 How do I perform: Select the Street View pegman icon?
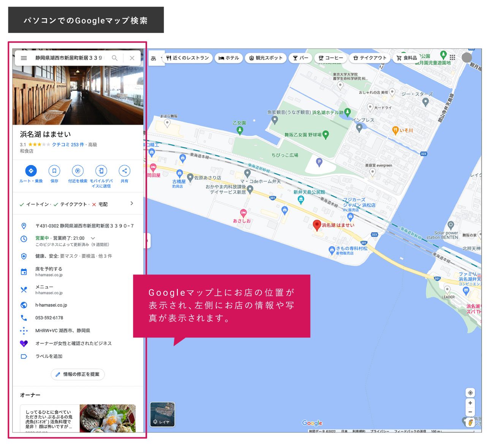pos(470,422)
